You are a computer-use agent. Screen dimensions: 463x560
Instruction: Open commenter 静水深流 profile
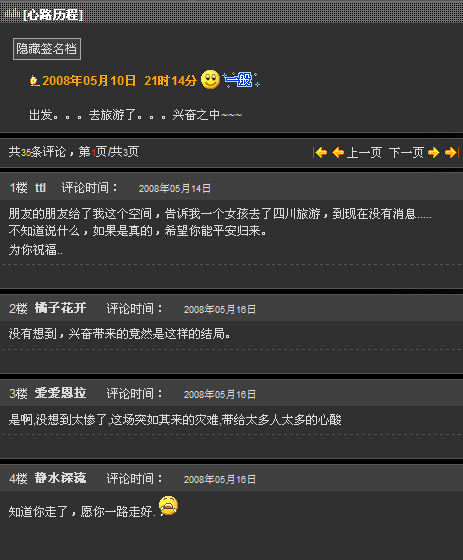pyautogui.click(x=60, y=478)
